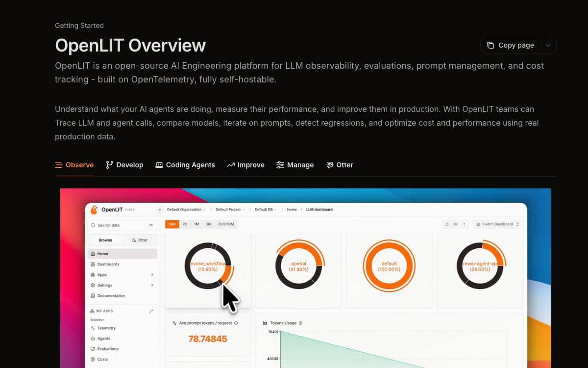Switch to the Improve tab

point(245,165)
